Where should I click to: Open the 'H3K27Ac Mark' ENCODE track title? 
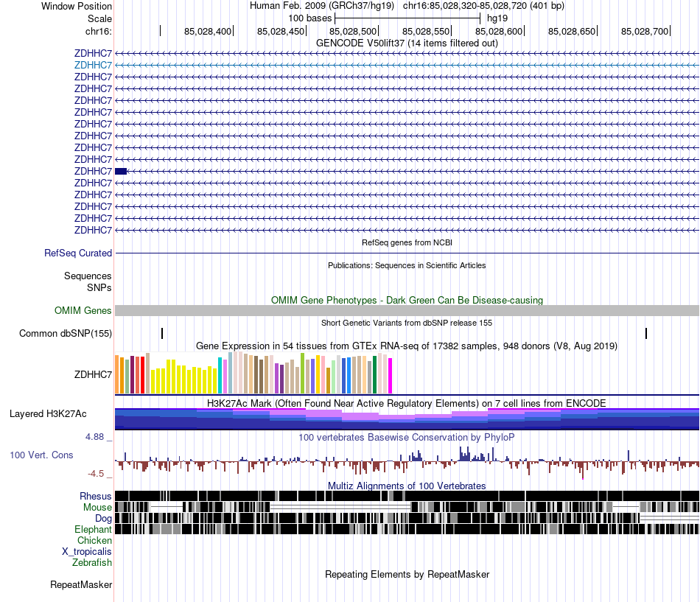(x=407, y=403)
